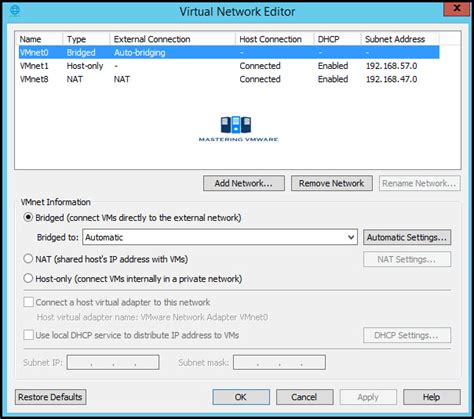The image size is (474, 419).
Task: Click the Cancel button
Action: coord(304,397)
